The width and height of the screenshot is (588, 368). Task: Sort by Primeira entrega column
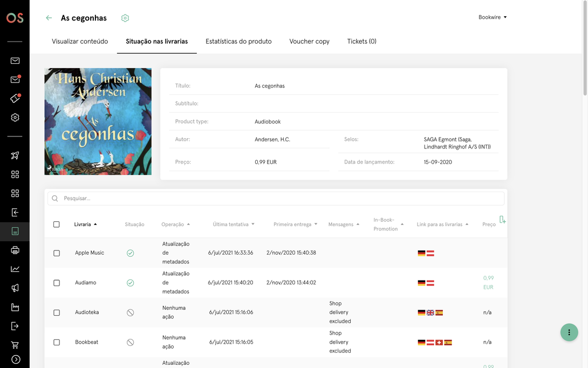[x=296, y=224]
